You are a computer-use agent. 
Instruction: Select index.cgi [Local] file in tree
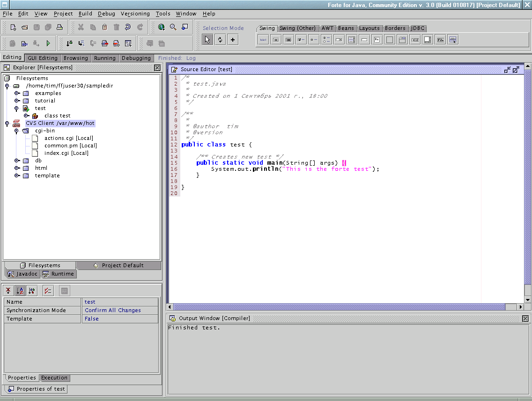tap(66, 153)
